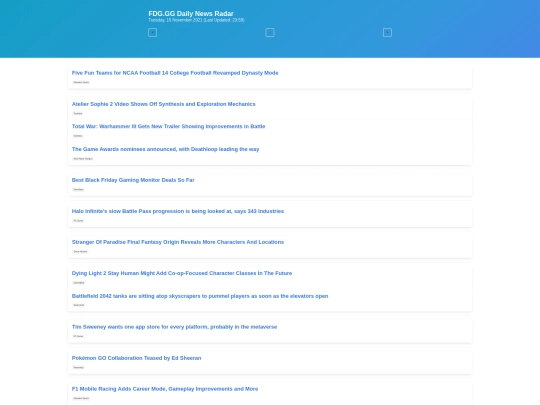The width and height of the screenshot is (540, 405).
Task: Click the Tuesday 16 November 2021 date line
Action: point(196,20)
